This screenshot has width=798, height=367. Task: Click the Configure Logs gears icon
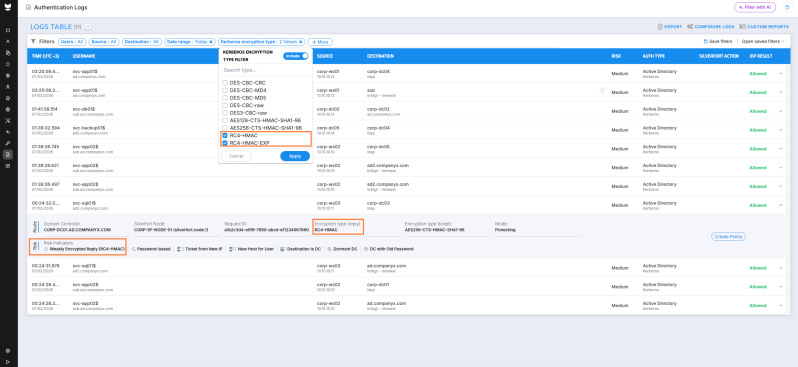(690, 26)
